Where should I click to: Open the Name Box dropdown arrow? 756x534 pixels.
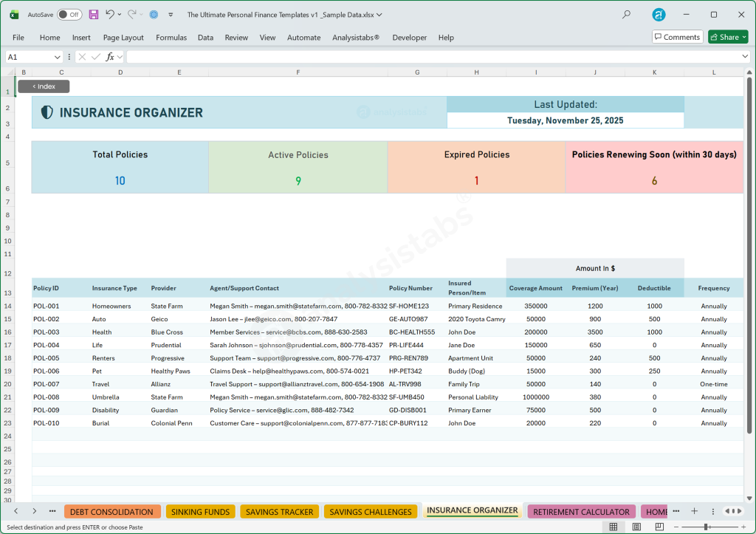(58, 56)
